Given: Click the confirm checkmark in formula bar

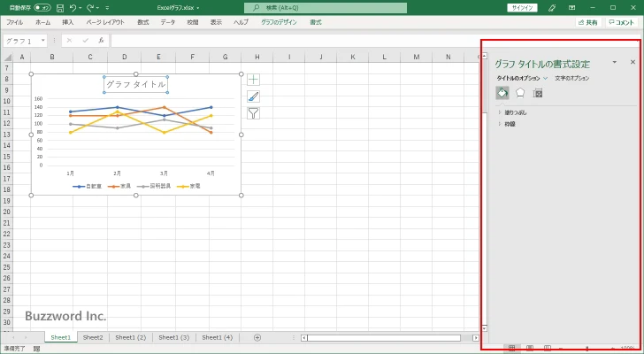Looking at the screenshot, I should [86, 40].
